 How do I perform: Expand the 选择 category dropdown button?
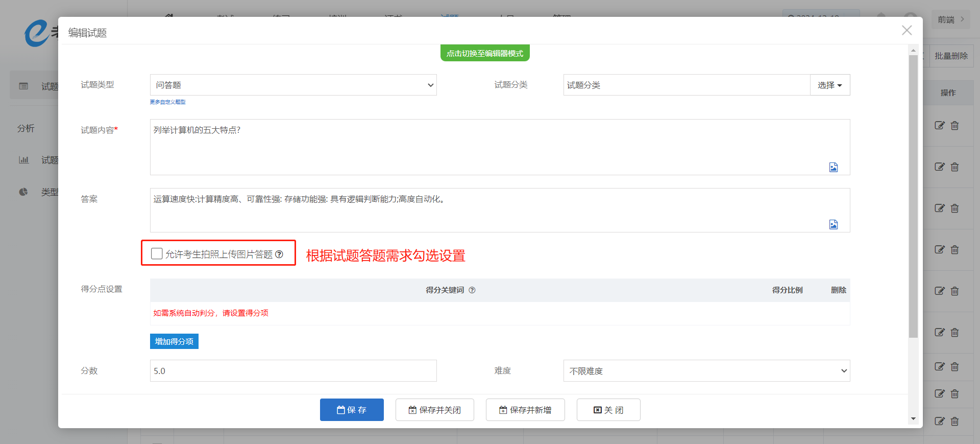[x=829, y=85]
